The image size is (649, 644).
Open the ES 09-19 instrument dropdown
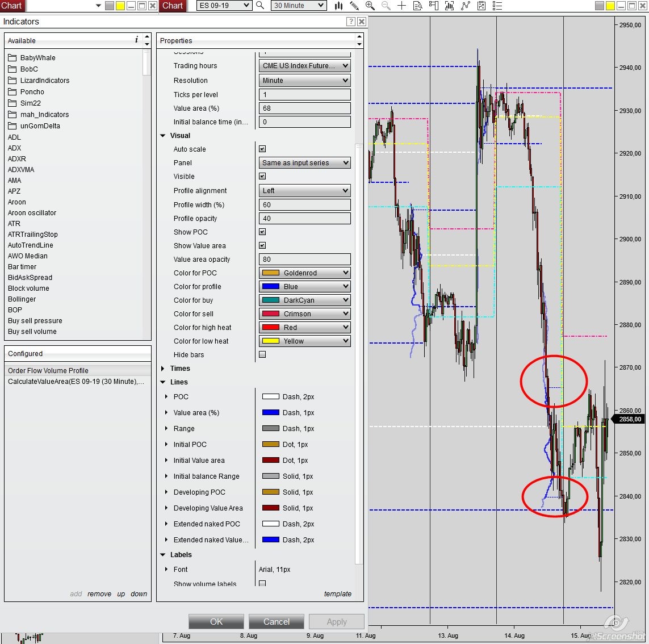[224, 5]
